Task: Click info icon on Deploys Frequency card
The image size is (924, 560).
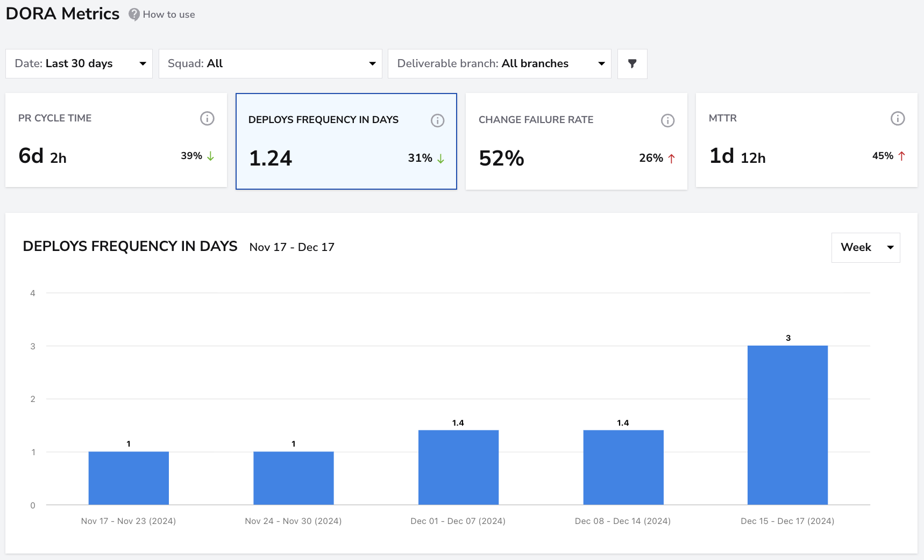Action: pos(438,120)
